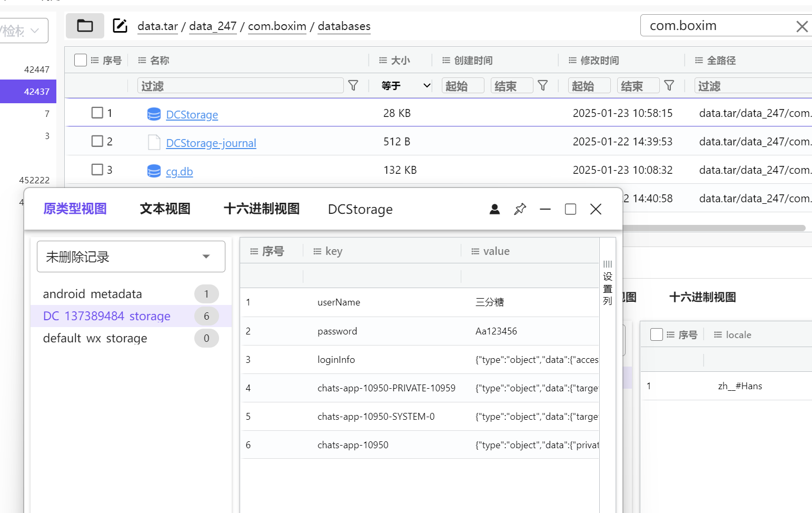Check the checkbox for row 3 cg.db
This screenshot has height=513, width=812.
click(x=97, y=170)
